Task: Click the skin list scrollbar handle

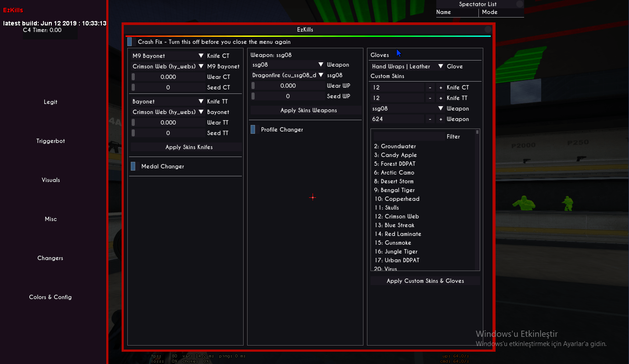Action: pos(478,132)
